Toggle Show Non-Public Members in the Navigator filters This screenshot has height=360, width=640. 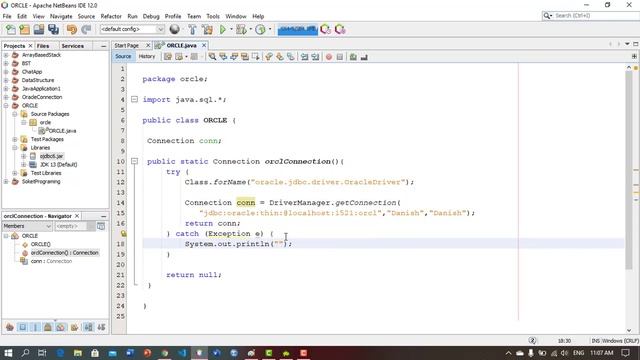coord(48,327)
